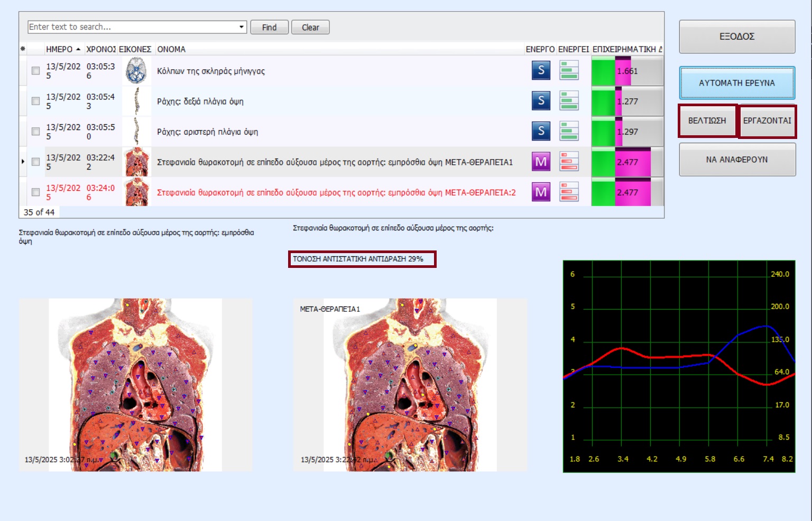Screen dimensions: 812x521
Task: Click the 35 of 44 record counter
Action: click(x=39, y=212)
